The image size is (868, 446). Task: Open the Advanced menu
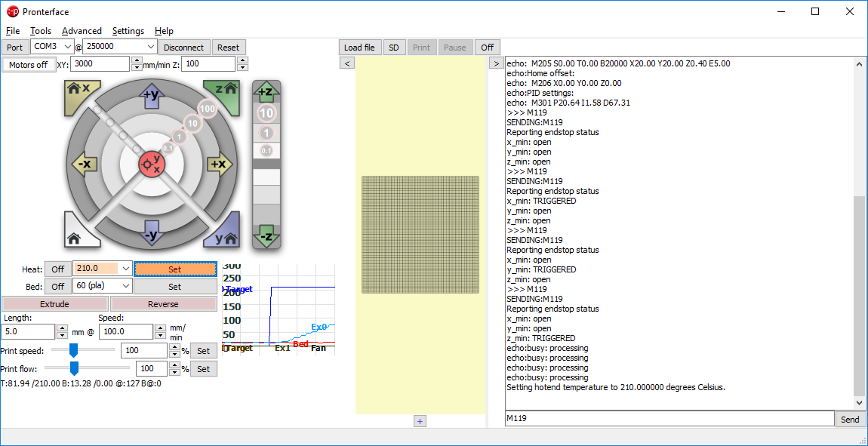[82, 31]
